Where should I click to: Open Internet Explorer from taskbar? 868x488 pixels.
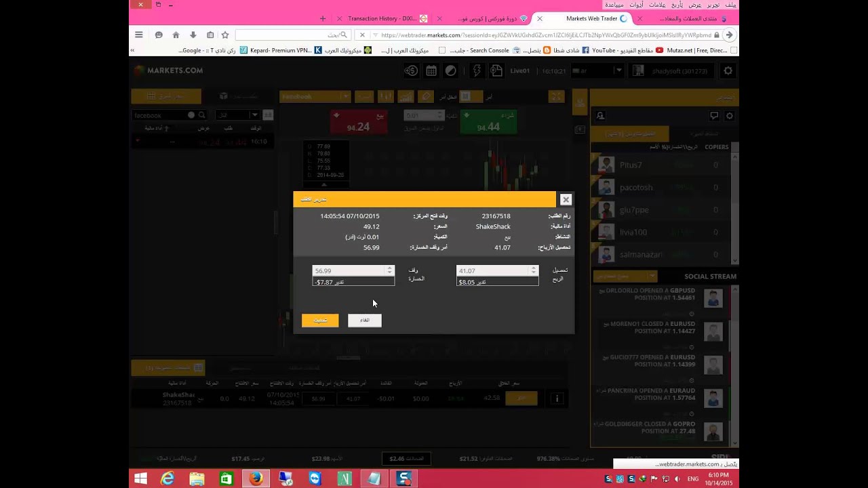(x=167, y=479)
